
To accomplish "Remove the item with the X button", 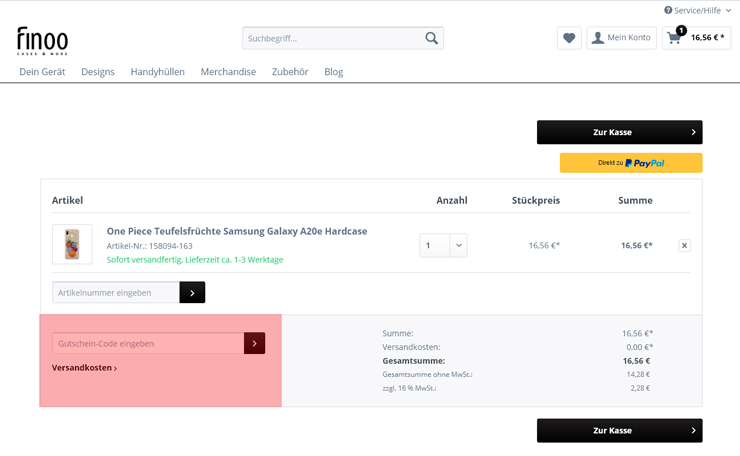I will click(684, 245).
